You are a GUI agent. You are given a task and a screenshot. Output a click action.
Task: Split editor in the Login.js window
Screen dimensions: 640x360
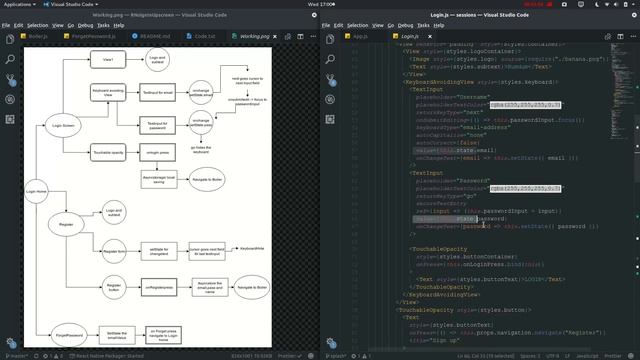(620, 36)
